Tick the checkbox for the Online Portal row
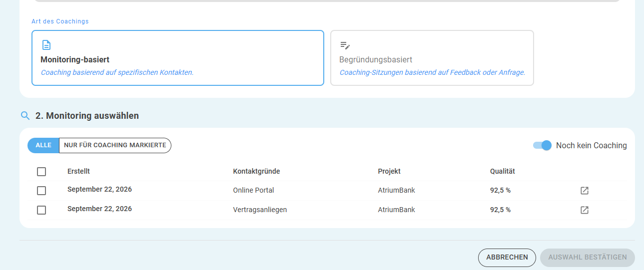Screen dimensions: 644x270 coord(41,191)
